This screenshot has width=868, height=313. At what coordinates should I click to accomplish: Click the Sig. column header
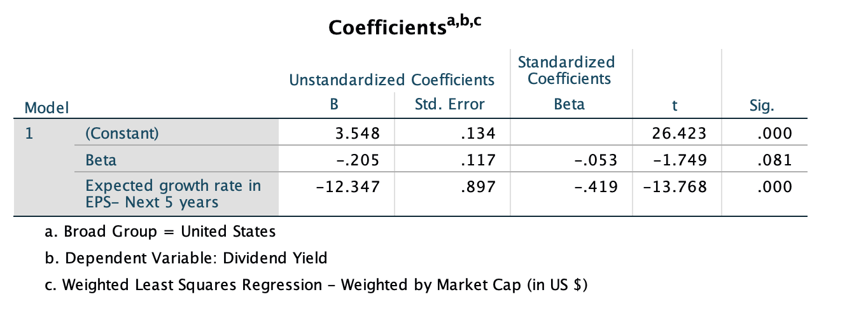coord(762,106)
